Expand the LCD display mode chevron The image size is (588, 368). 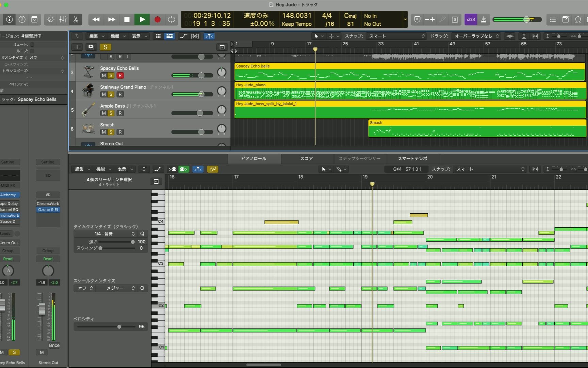[405, 19]
